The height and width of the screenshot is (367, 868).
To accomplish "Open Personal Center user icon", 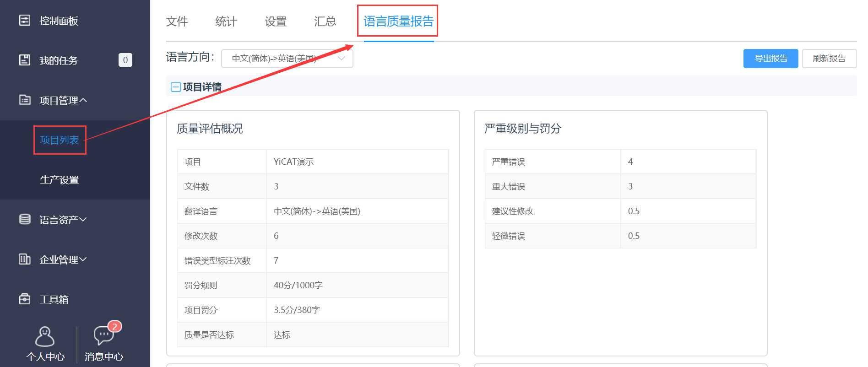I will pyautogui.click(x=45, y=337).
